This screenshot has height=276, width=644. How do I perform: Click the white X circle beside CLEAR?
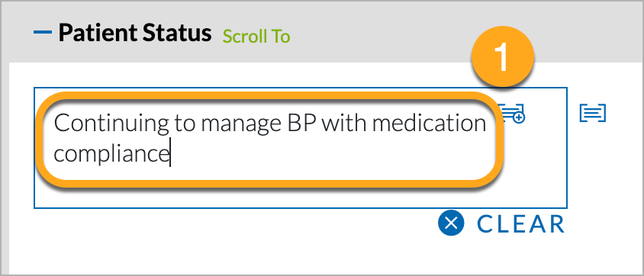click(451, 223)
